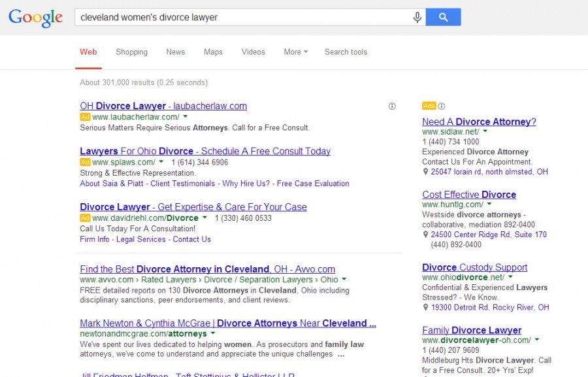
Task: Click the Google logo
Action: pyautogui.click(x=36, y=18)
